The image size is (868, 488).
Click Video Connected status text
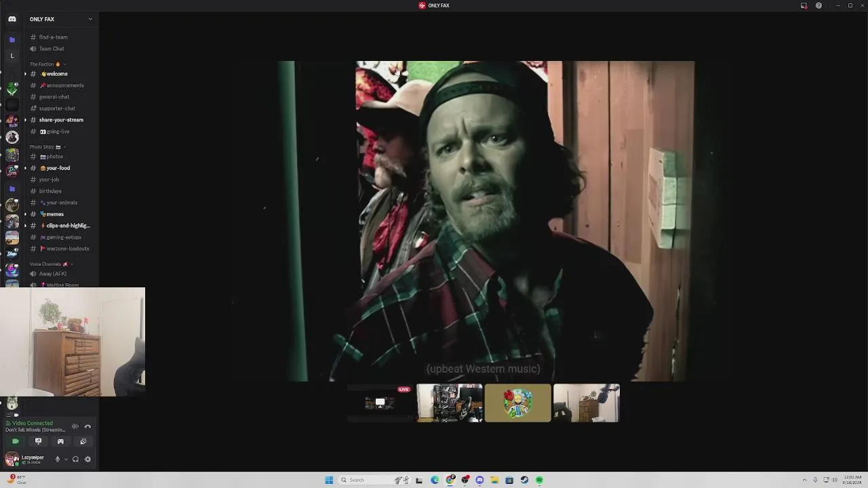pos(32,423)
